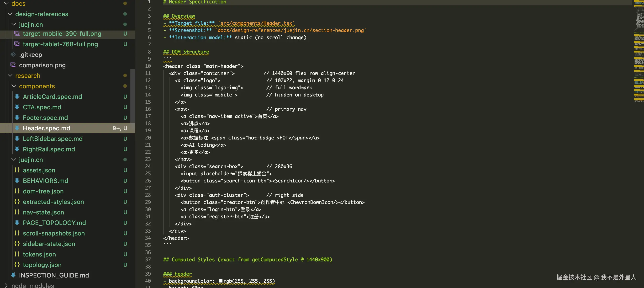Click the '## DOM Structure' heading on line 8
The width and height of the screenshot is (644, 288).
tap(186, 52)
